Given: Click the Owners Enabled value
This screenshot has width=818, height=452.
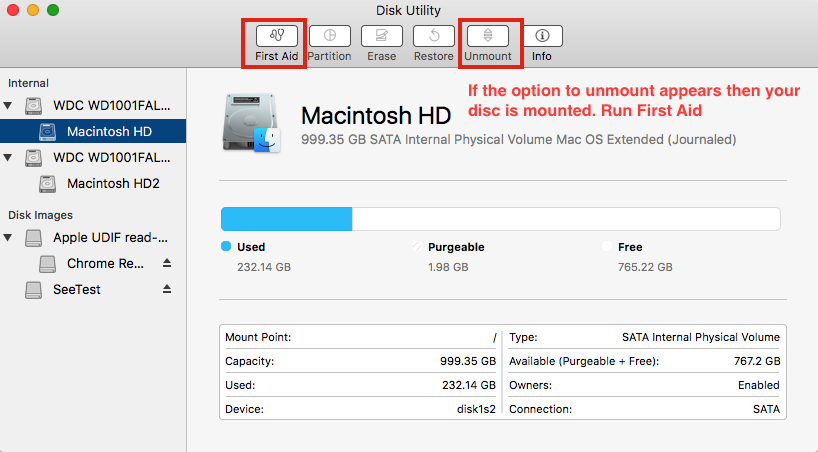Looking at the screenshot, I should (x=759, y=385).
